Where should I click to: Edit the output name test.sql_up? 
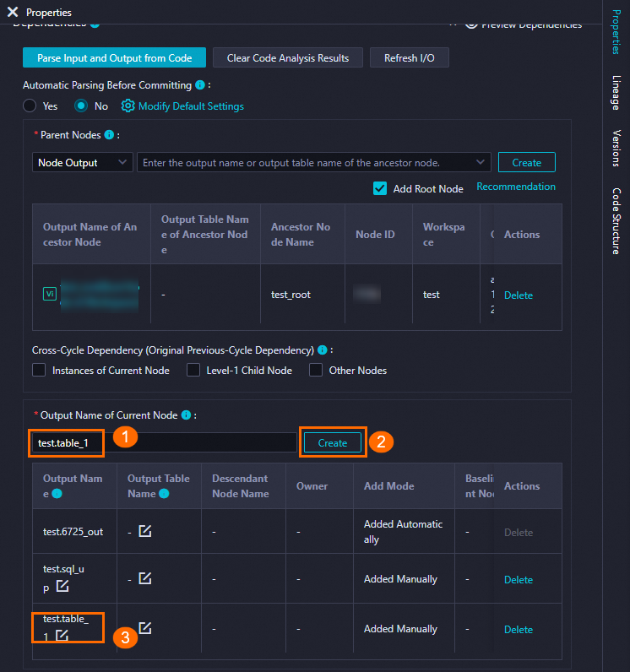pyautogui.click(x=62, y=585)
